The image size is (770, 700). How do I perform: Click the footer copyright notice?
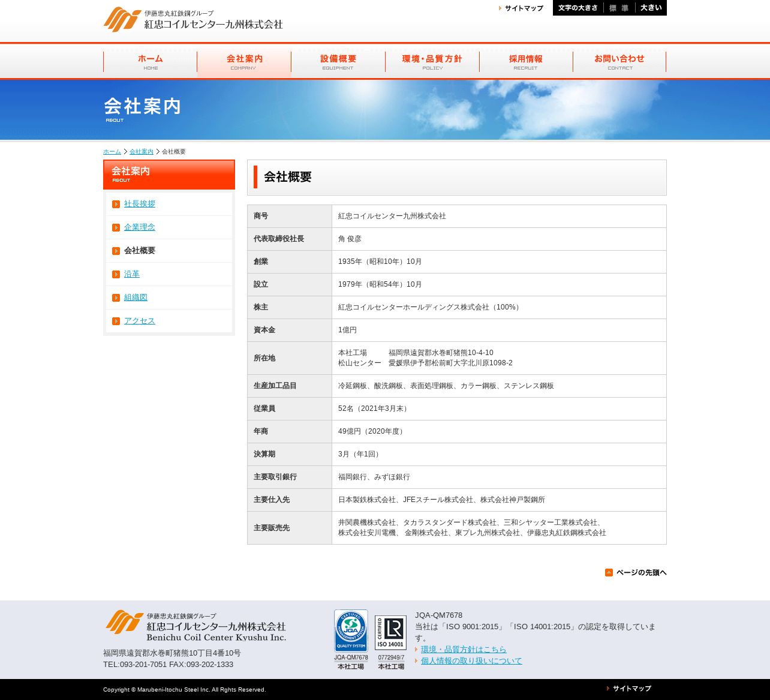(185, 690)
